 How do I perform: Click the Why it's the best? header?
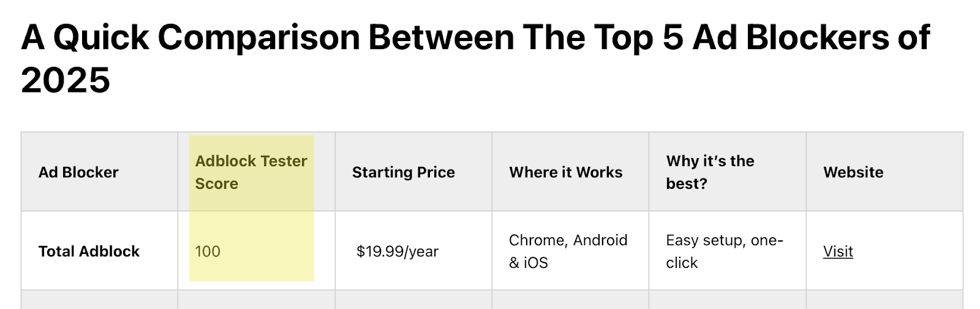(710, 172)
